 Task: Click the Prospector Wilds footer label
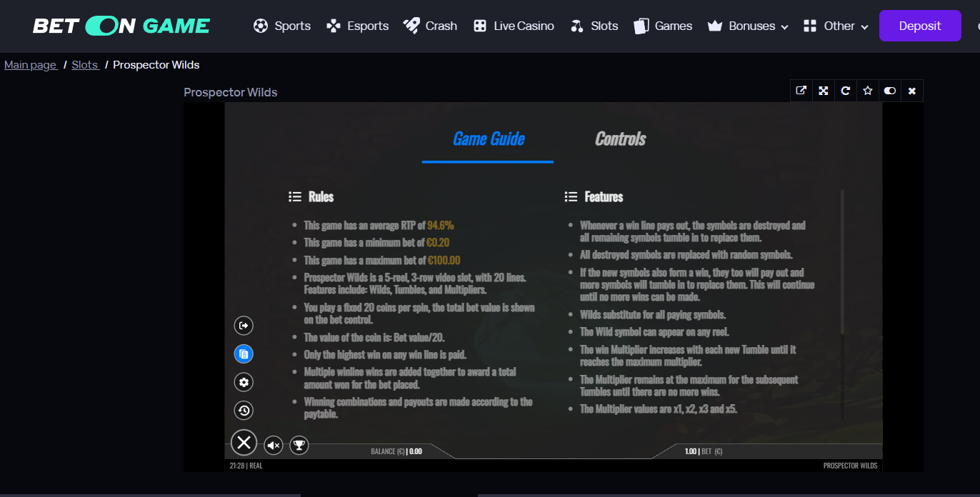tap(850, 466)
